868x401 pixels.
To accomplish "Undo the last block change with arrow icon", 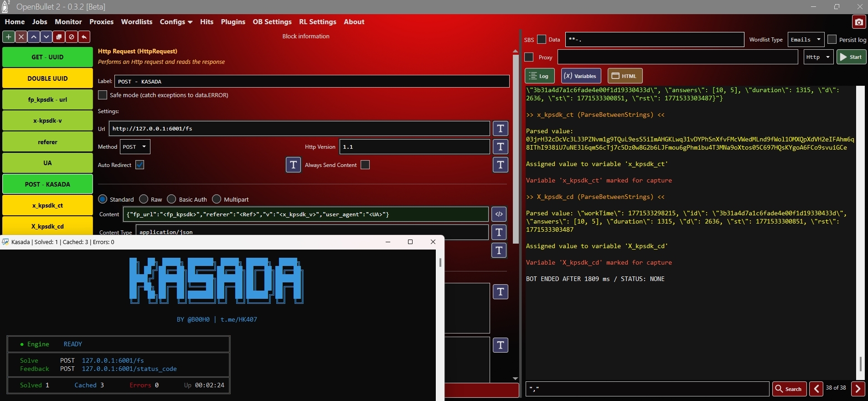I will (84, 37).
